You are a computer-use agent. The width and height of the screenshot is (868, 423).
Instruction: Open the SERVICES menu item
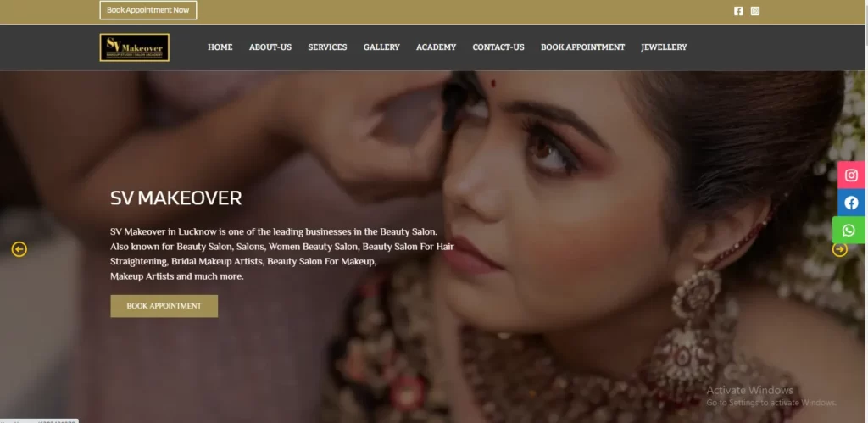click(x=327, y=47)
